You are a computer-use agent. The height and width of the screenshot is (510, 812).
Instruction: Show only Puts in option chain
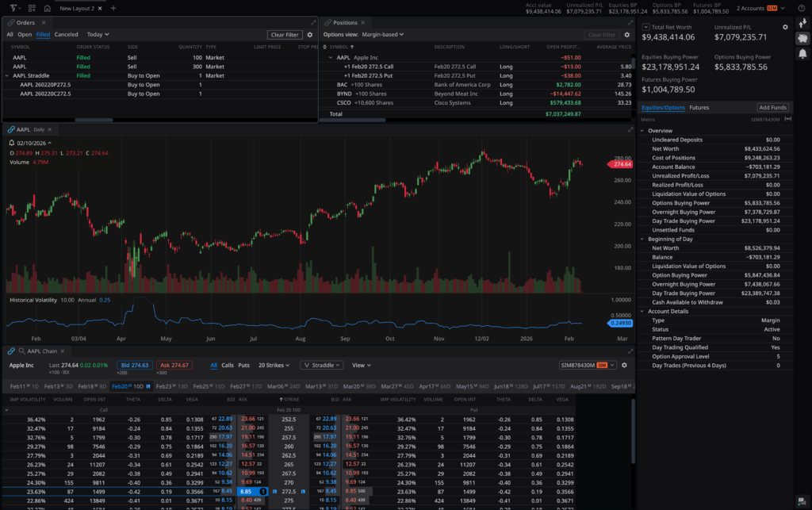click(243, 366)
